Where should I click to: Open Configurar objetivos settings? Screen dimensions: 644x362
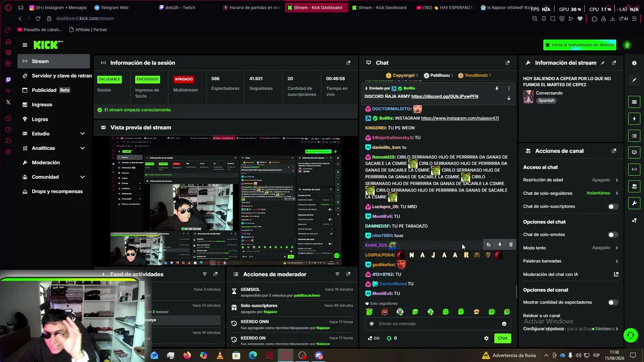(x=571, y=329)
